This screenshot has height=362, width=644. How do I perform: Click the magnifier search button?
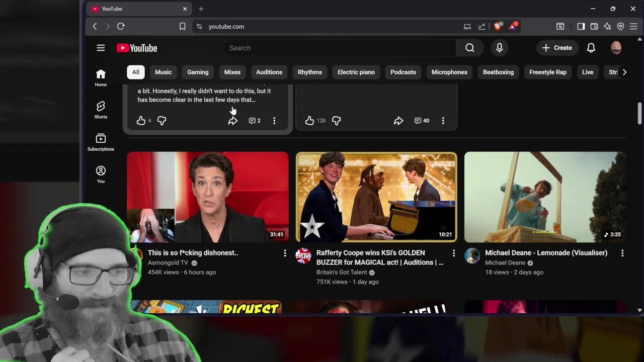tap(469, 48)
